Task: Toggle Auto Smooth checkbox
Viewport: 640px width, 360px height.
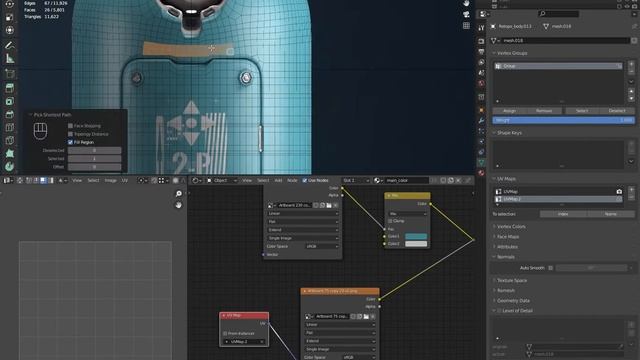Action: pyautogui.click(x=551, y=268)
